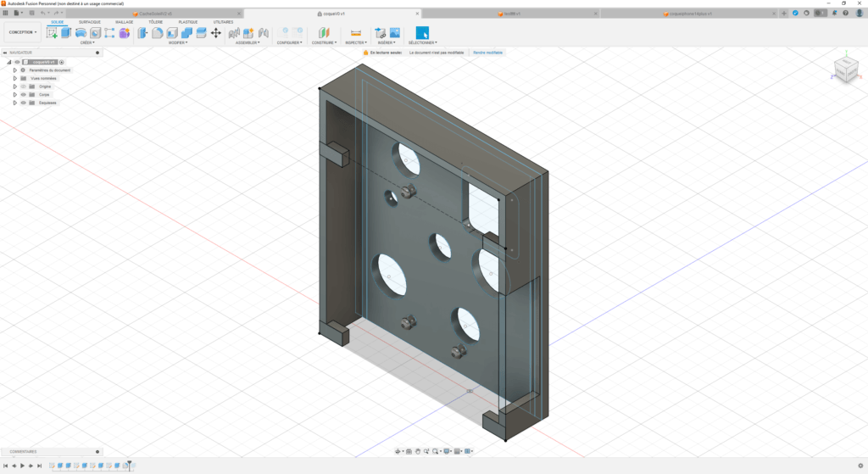Open the Help question mark icon
This screenshot has width=868, height=474.
coord(846,13)
